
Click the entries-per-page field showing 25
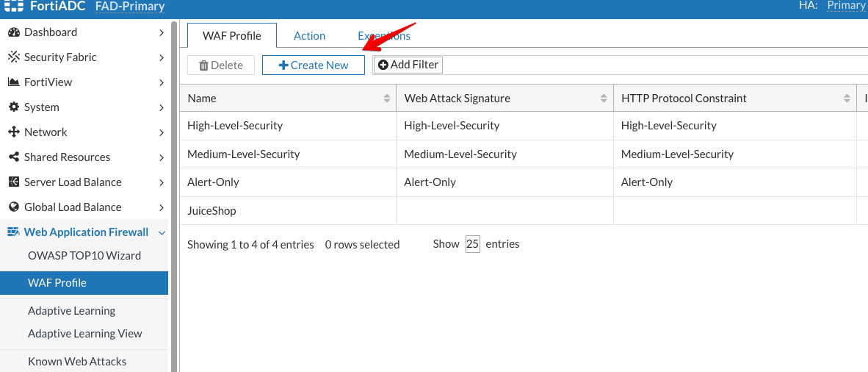point(472,244)
